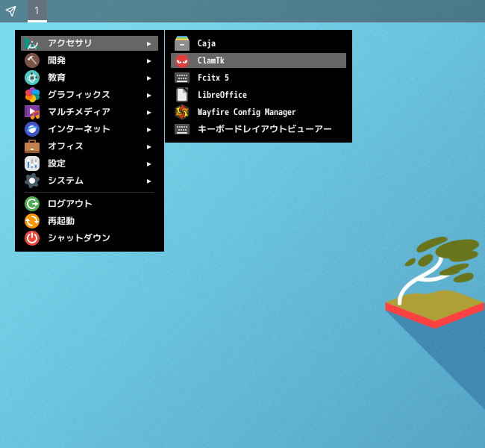The image size is (485, 448).
Task: Click the restart orange icon
Action: (x=32, y=221)
